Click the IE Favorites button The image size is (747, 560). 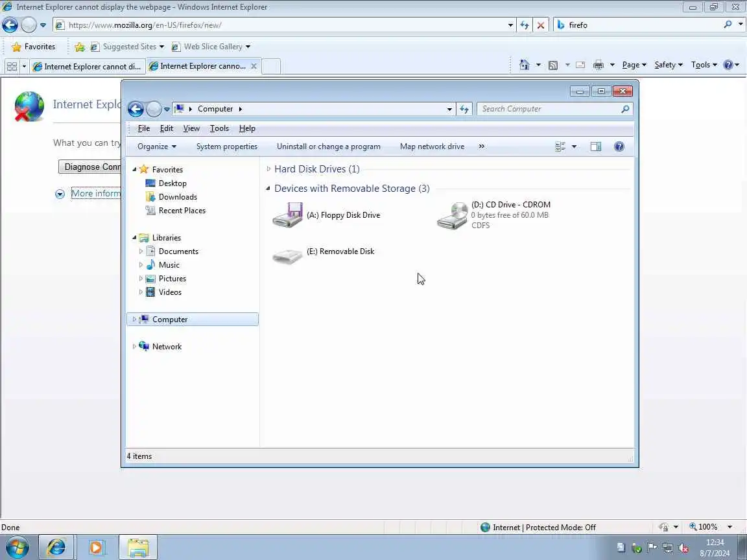pyautogui.click(x=33, y=47)
